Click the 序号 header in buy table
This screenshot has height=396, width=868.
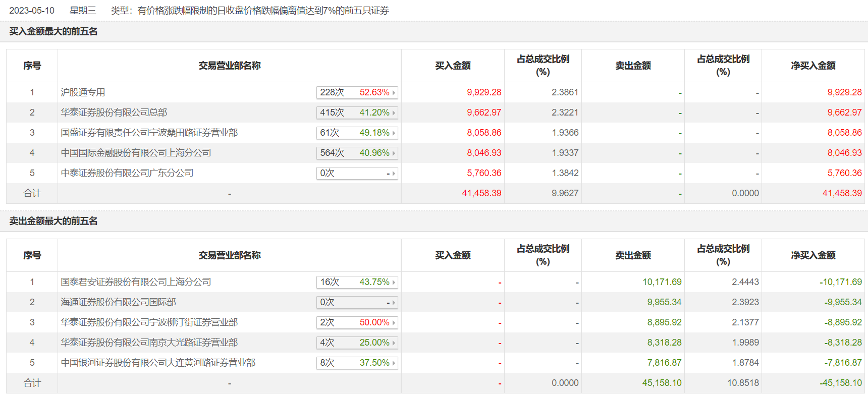pyautogui.click(x=32, y=66)
